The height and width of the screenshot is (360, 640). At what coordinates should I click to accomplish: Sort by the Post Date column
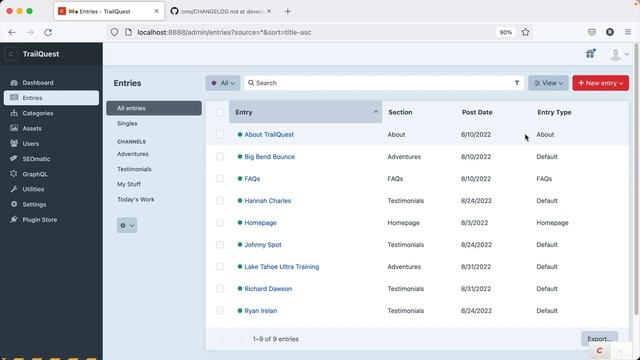477,112
